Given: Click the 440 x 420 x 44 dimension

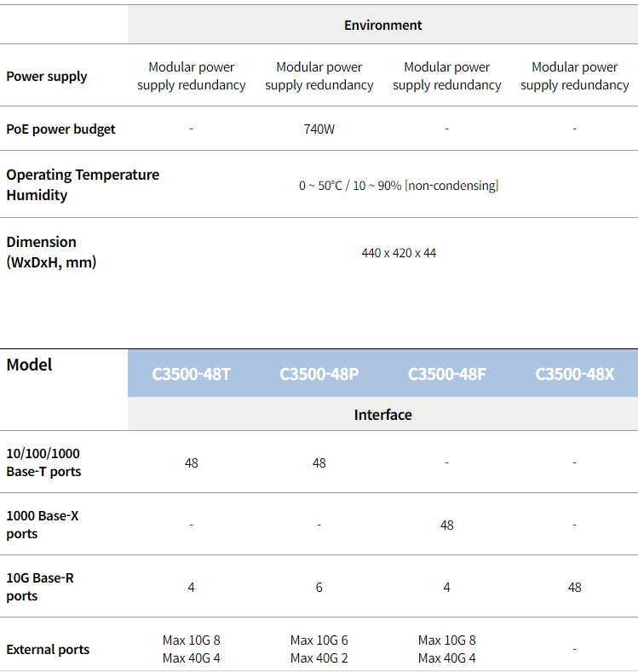Looking at the screenshot, I should (x=399, y=253).
